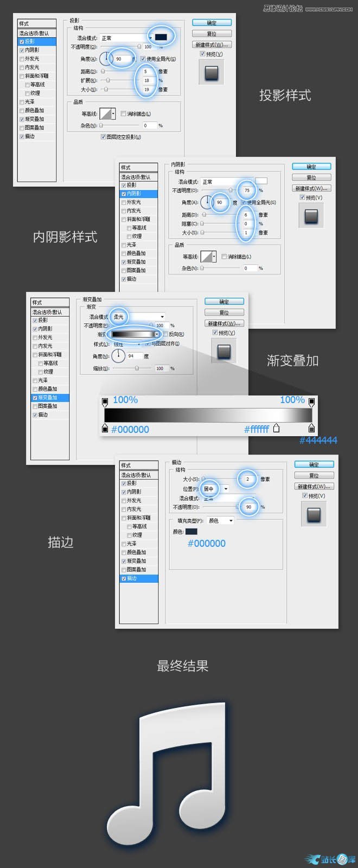Click 新建样式 button in the stroke dialog
Screen dimensions: 358x868
coord(314,487)
